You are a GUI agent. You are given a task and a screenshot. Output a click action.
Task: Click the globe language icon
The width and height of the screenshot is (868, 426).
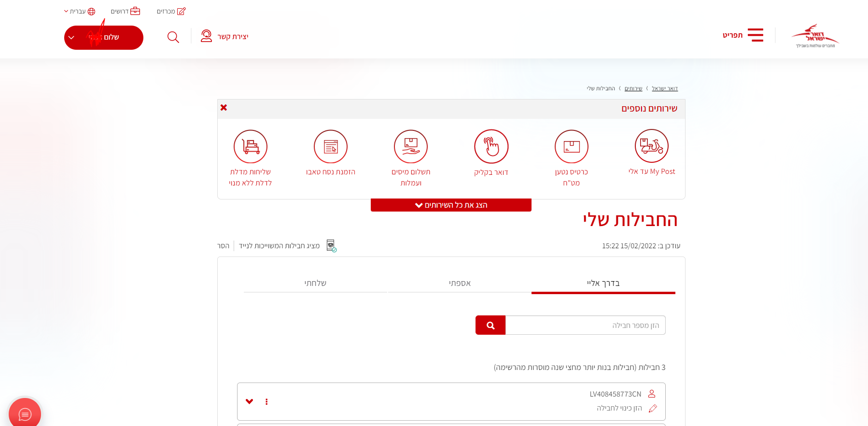coord(91,11)
